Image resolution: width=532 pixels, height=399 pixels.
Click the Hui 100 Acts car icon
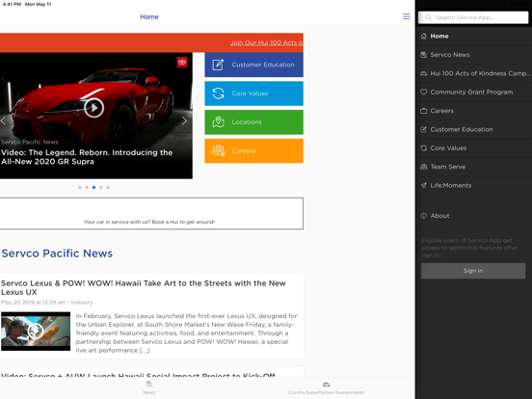coord(423,73)
